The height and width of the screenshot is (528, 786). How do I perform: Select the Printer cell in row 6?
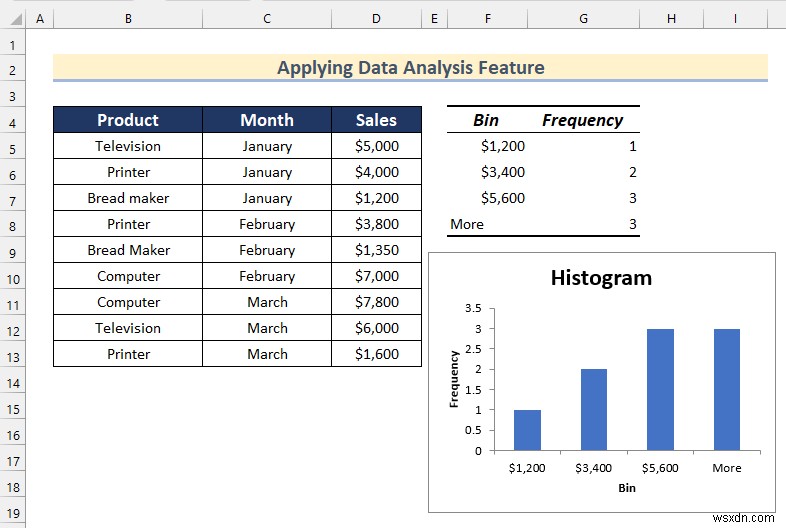point(128,172)
